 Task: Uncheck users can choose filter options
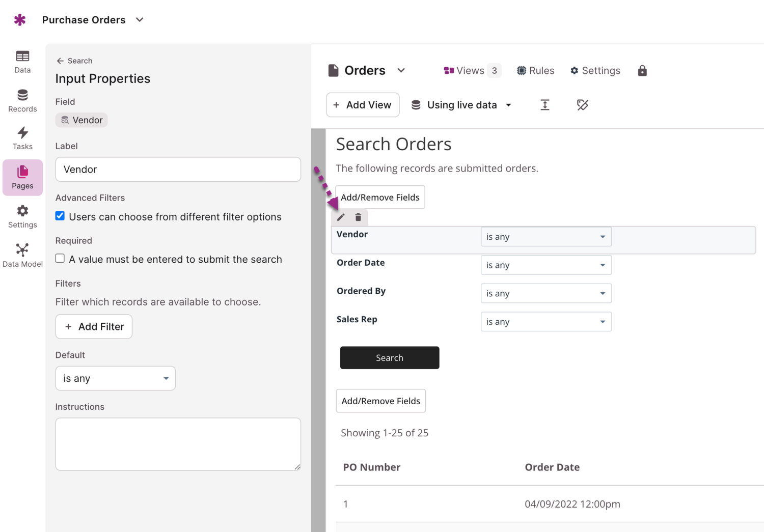click(60, 216)
